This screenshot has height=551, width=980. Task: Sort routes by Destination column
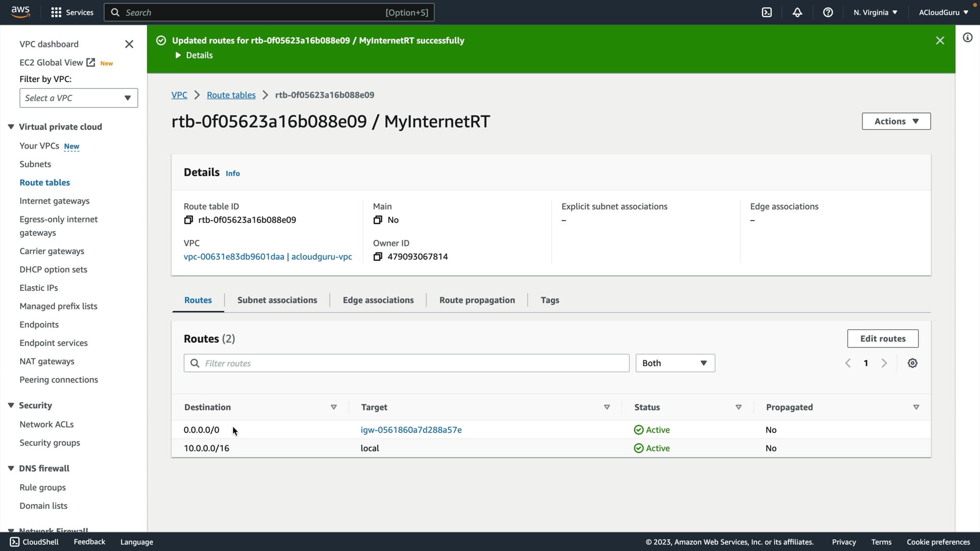pyautogui.click(x=333, y=407)
